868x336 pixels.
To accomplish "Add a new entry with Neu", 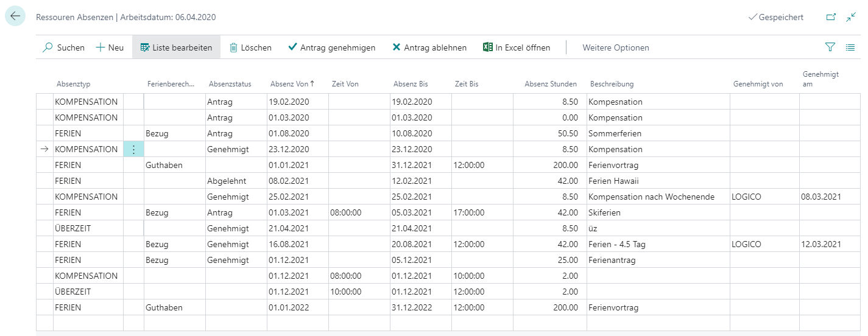I will [110, 47].
